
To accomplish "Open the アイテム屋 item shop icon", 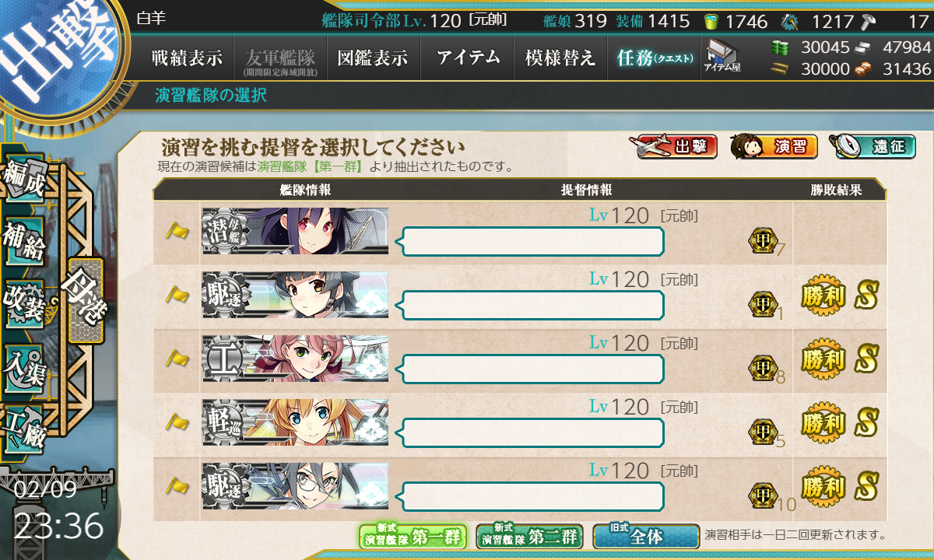I will tap(722, 56).
